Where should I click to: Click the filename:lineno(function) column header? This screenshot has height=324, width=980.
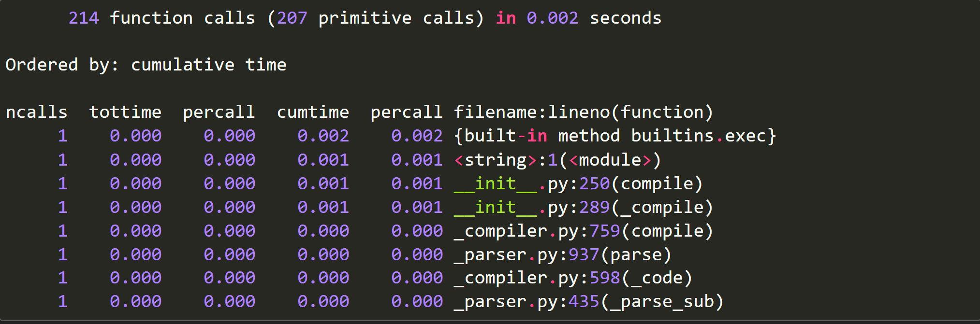(583, 113)
